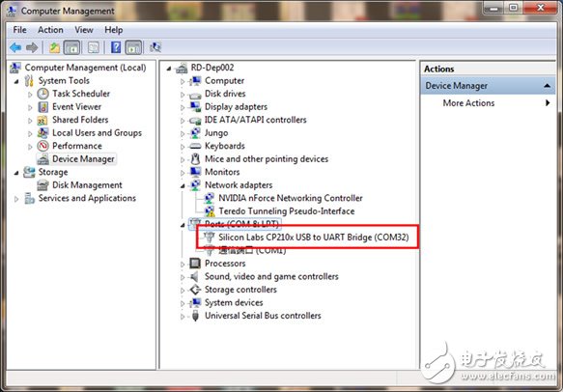The width and height of the screenshot is (563, 392).
Task: Click the Performance icon in System Tools
Action: click(43, 146)
